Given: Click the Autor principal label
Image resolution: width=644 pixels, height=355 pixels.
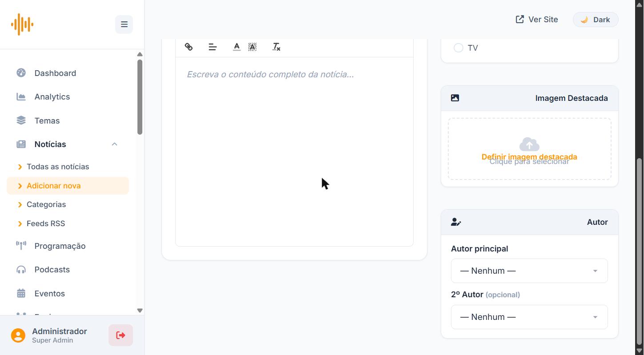Looking at the screenshot, I should (x=479, y=249).
